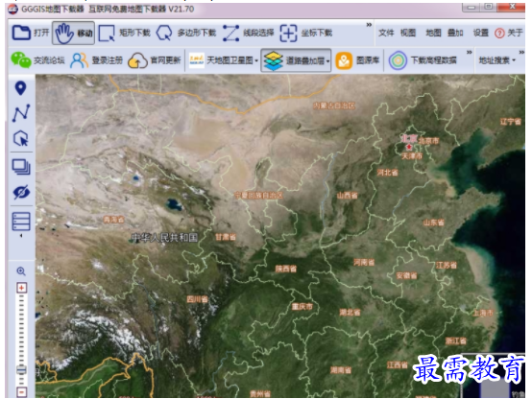Click the 河南省 label on map

coord(364,262)
